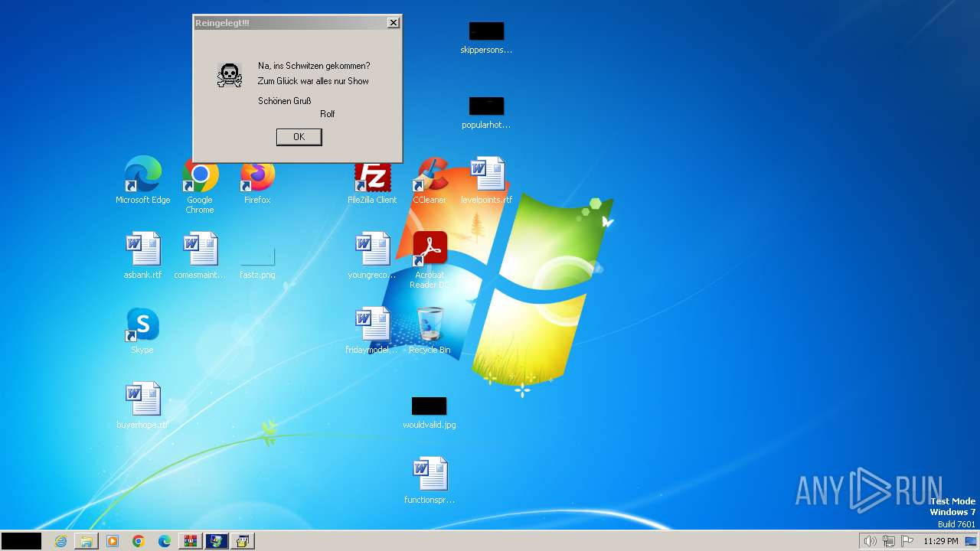
Task: Switch to the last taskbar program
Action: click(x=243, y=541)
